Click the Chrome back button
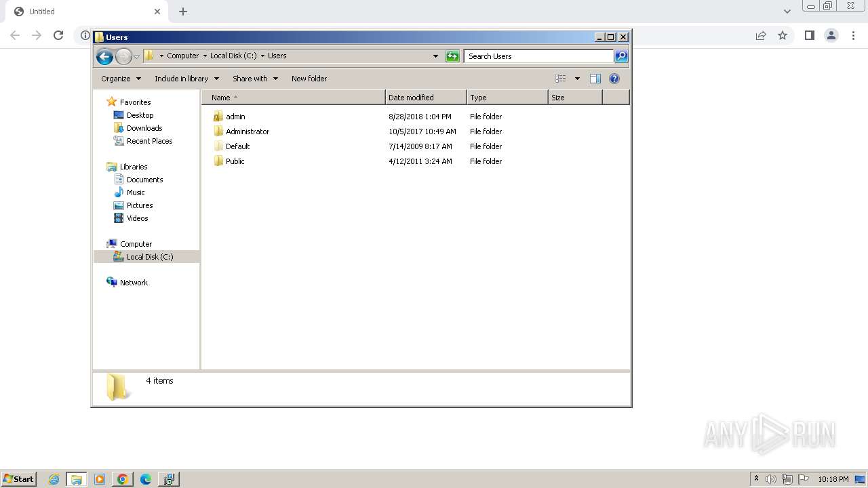 click(x=15, y=35)
